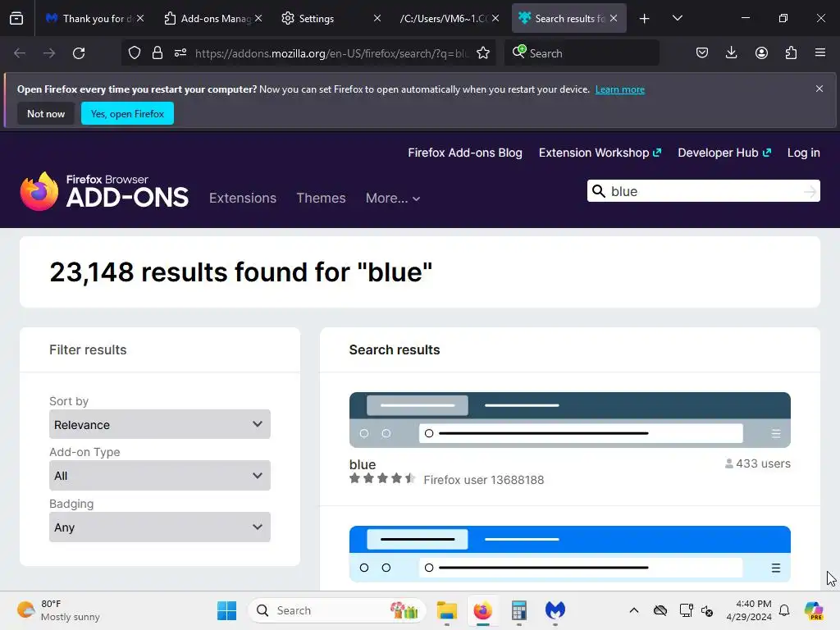The width and height of the screenshot is (840, 630).
Task: Click the browser Search box
Action: pyautogui.click(x=582, y=53)
